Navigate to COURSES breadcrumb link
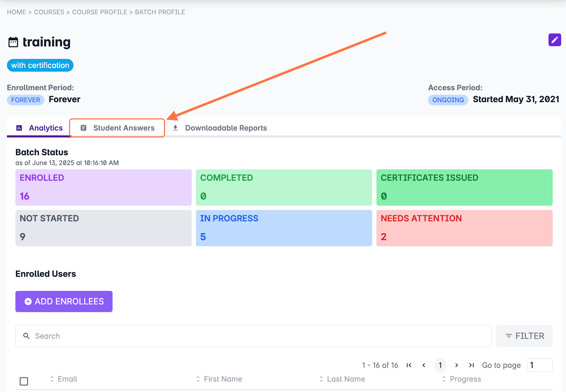Screen dimensions: 566x392 coord(49,12)
